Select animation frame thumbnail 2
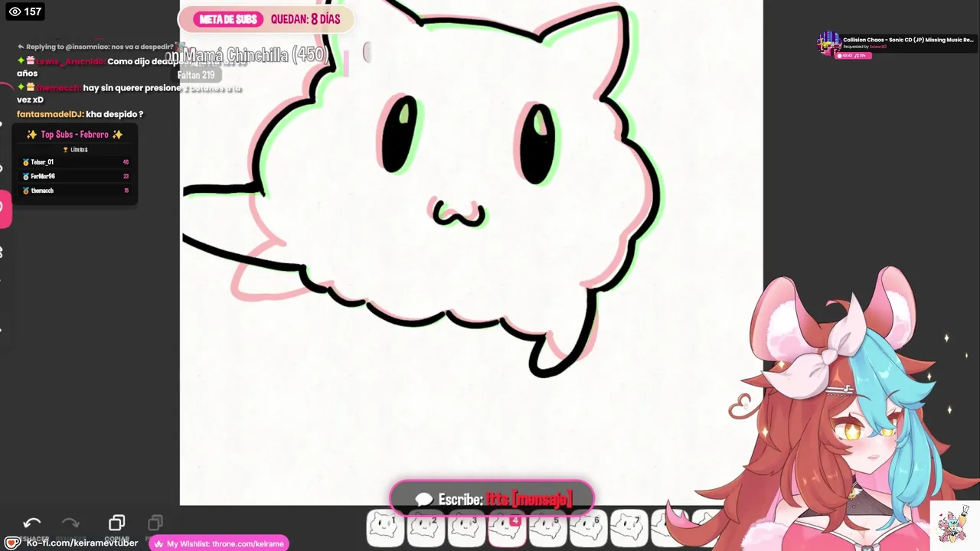 pyautogui.click(x=426, y=527)
